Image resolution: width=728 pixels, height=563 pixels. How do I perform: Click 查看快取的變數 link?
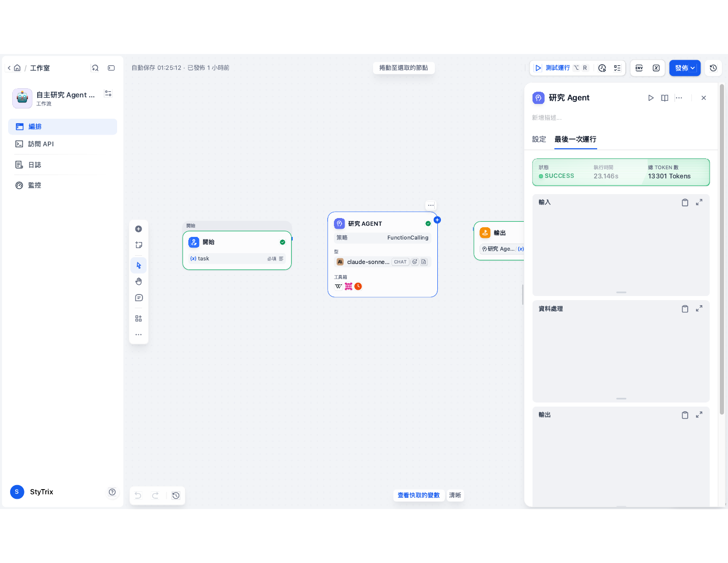(x=418, y=495)
